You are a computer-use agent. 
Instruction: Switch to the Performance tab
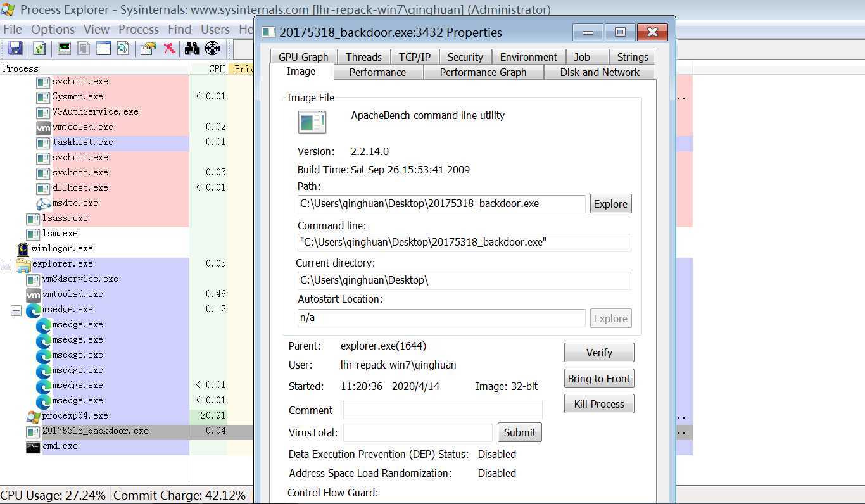click(x=377, y=72)
